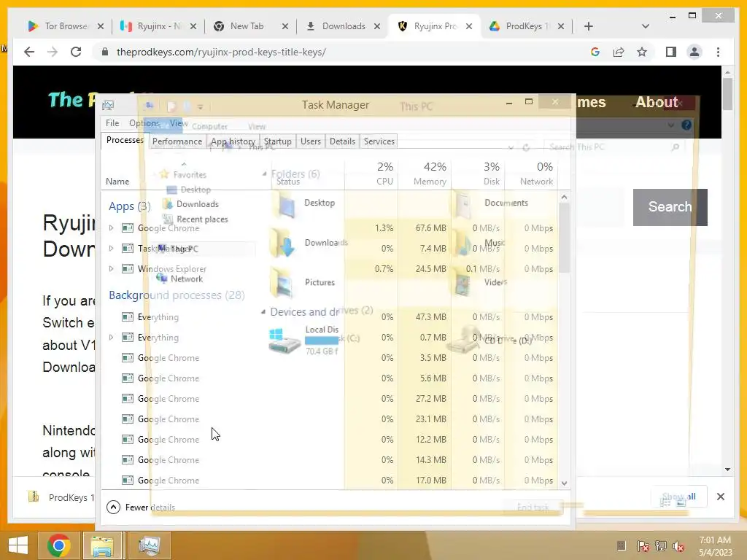Click process list scrollbar down arrow

(x=564, y=483)
